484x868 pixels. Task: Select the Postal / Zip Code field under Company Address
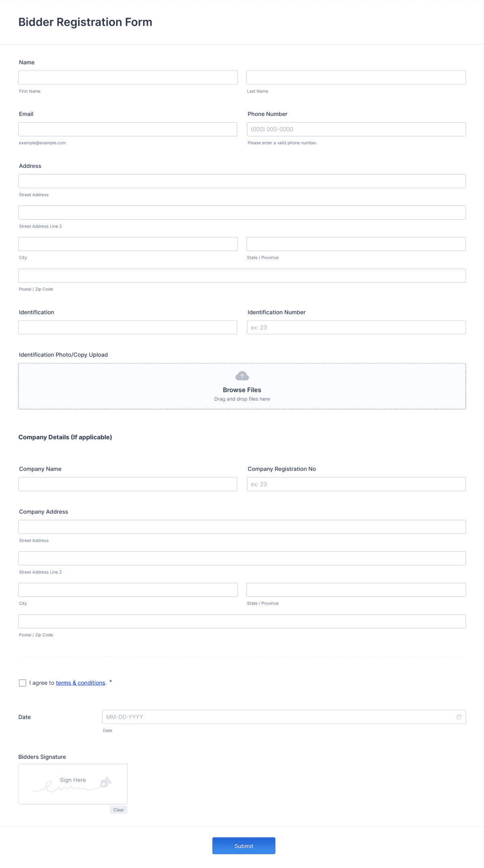click(242, 621)
